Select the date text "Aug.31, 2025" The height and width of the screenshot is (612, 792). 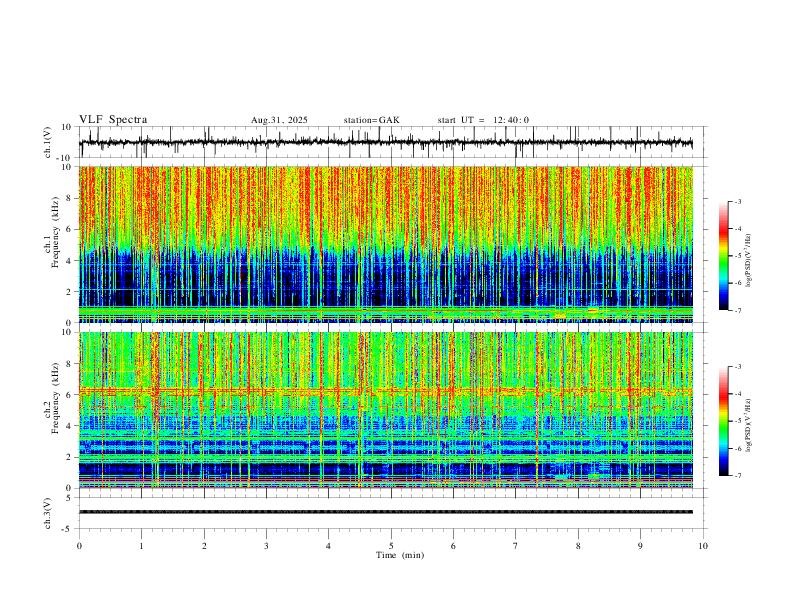279,120
